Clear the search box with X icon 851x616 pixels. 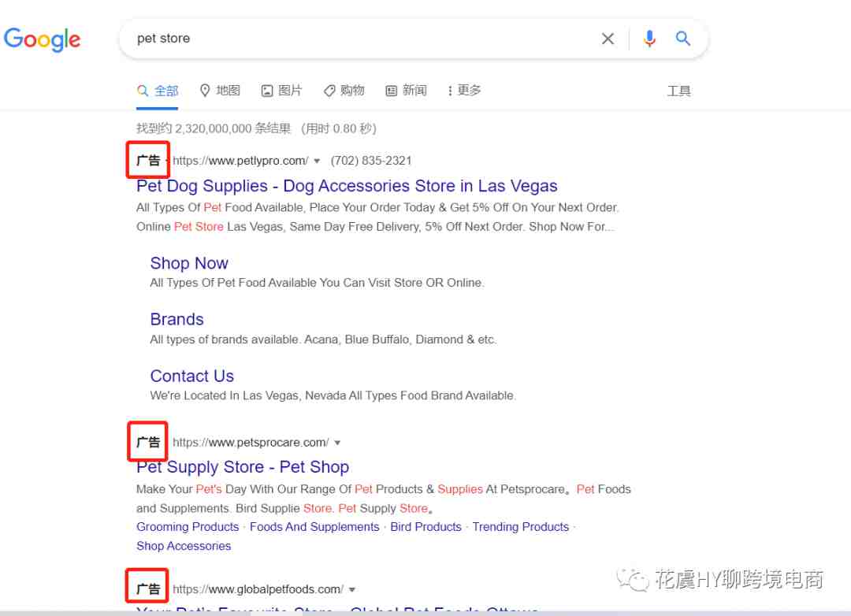[608, 39]
